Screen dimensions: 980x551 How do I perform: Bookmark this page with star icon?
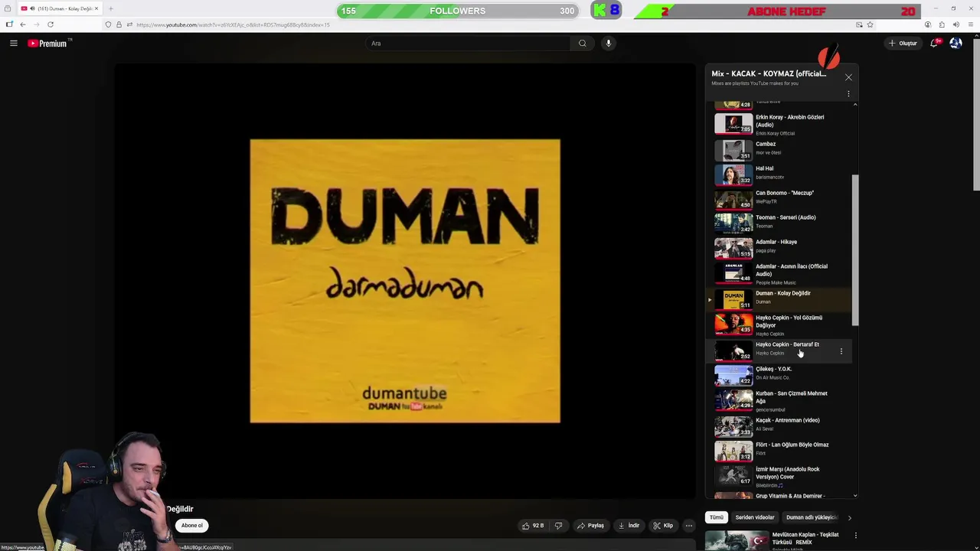coord(870,24)
